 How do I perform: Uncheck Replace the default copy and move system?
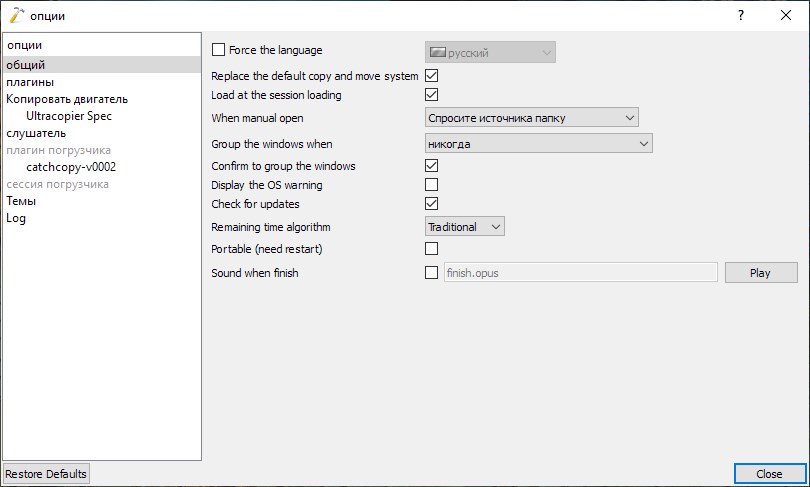432,76
